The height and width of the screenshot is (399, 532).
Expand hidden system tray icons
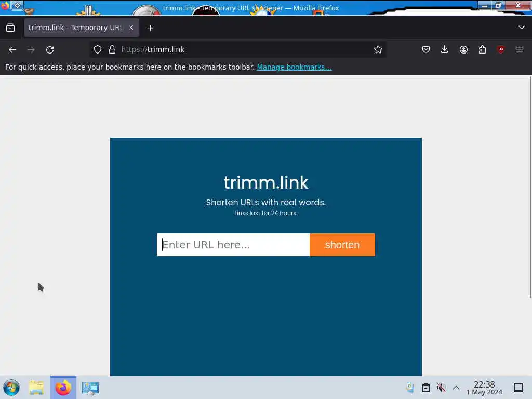[456, 388]
